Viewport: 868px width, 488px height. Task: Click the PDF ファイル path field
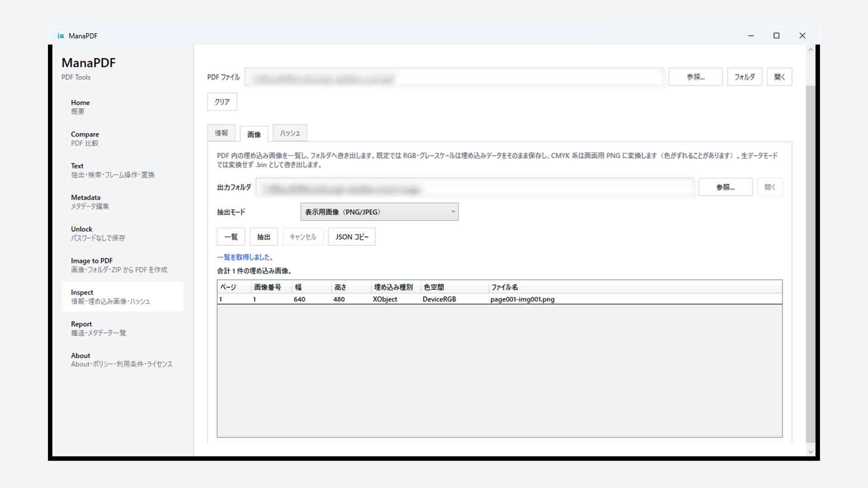point(454,77)
